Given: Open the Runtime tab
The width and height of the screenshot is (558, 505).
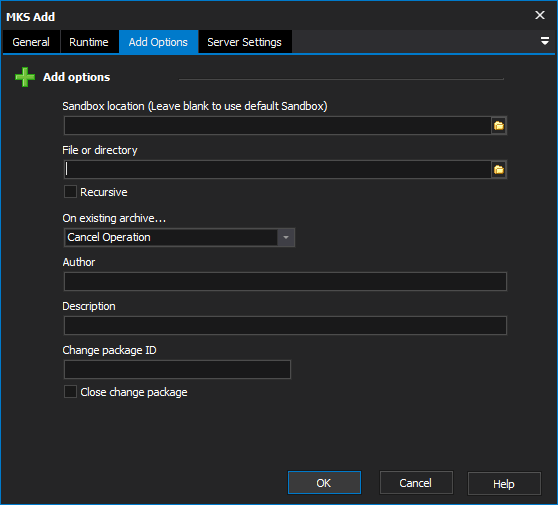Looking at the screenshot, I should pos(89,42).
